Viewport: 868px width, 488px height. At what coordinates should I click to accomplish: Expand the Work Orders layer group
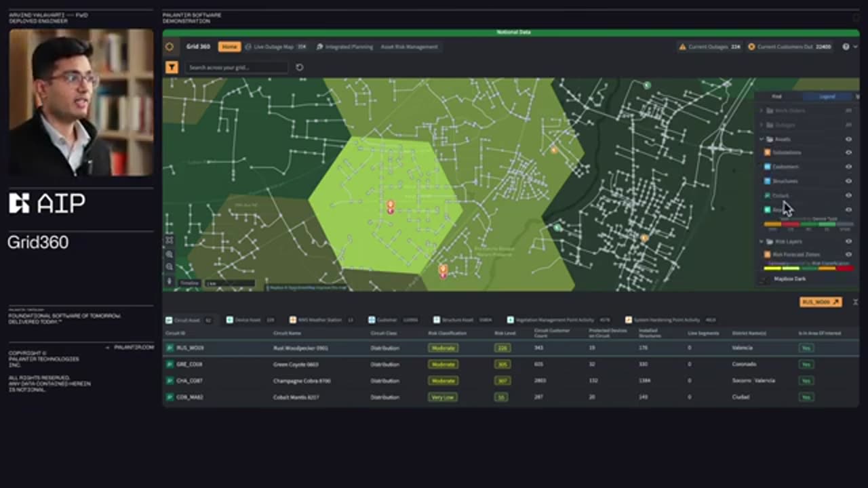tap(761, 110)
